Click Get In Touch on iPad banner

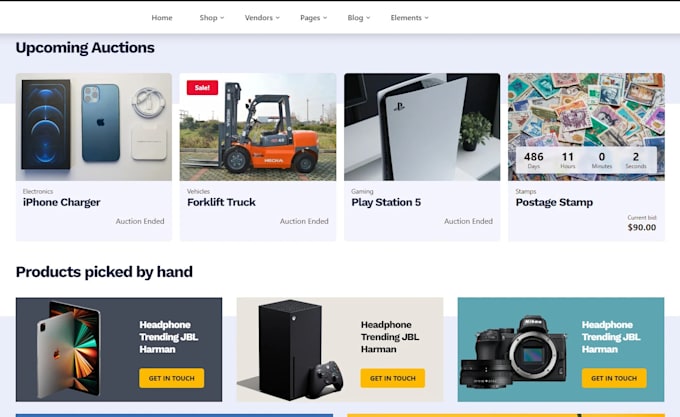[172, 378]
